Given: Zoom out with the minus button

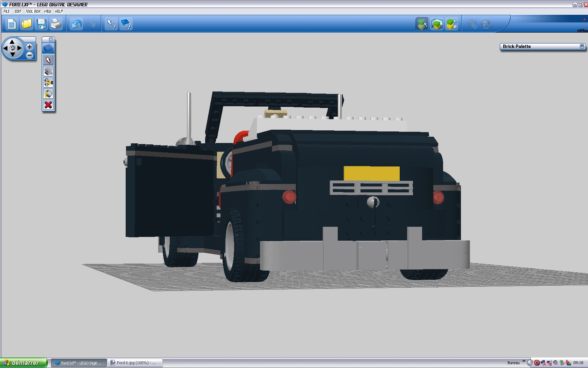Looking at the screenshot, I should point(29,55).
